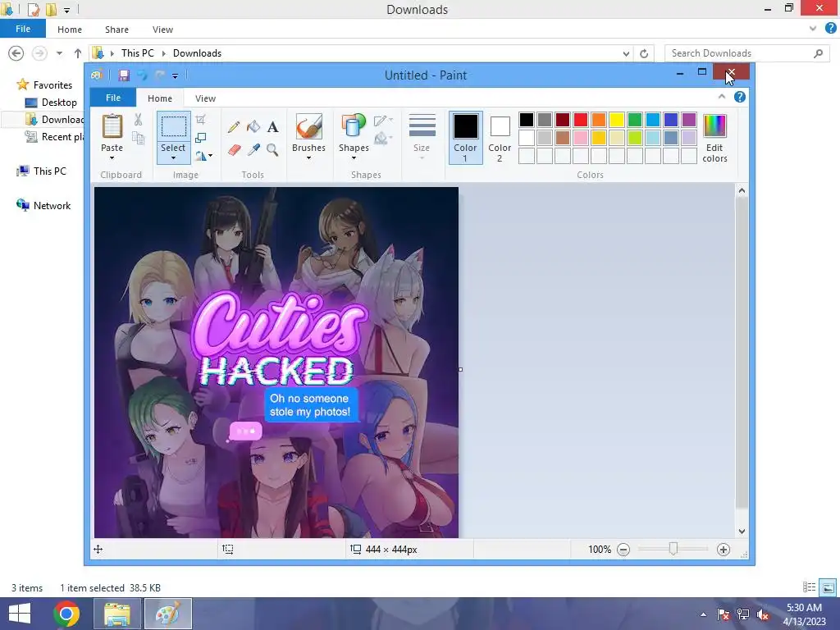Click Refresh icon in Downloads address bar
Image resolution: width=840 pixels, height=630 pixels.
click(644, 53)
